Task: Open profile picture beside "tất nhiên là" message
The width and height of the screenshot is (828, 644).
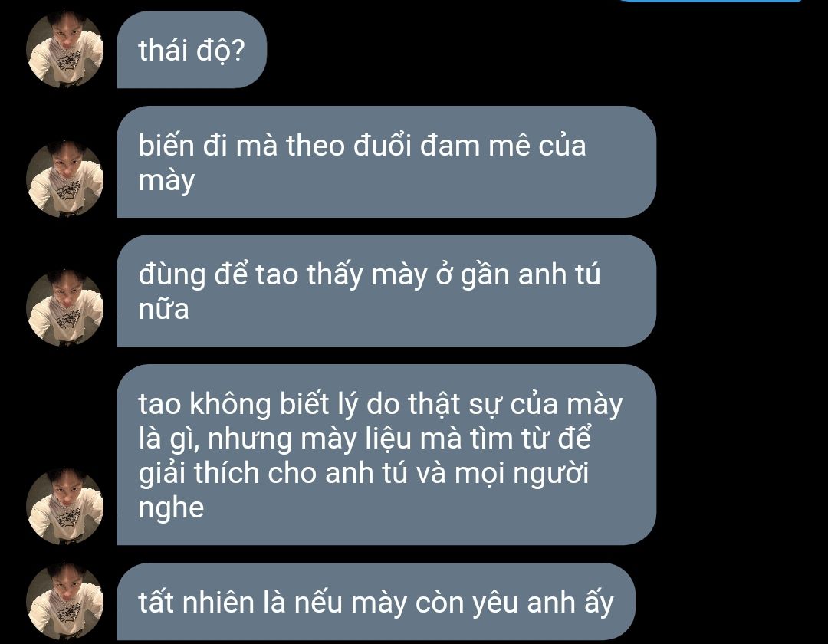Action: (x=64, y=601)
